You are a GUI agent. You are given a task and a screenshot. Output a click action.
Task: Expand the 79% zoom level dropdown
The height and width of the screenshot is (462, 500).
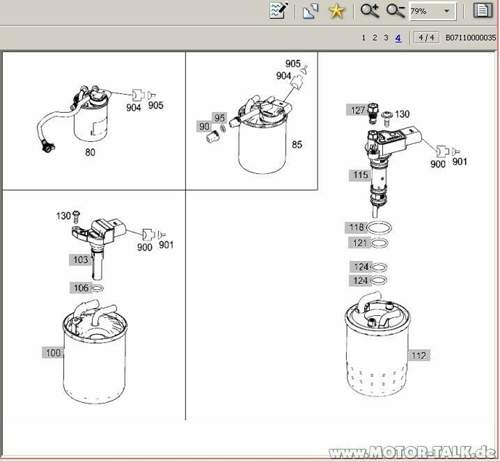447,11
